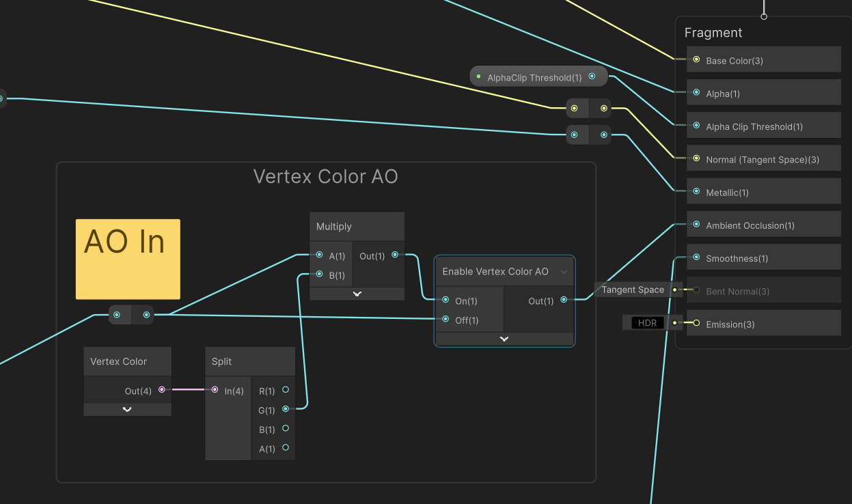852x504 pixels.
Task: Click the Ambient Occlusion(1) block label
Action: [750, 225]
